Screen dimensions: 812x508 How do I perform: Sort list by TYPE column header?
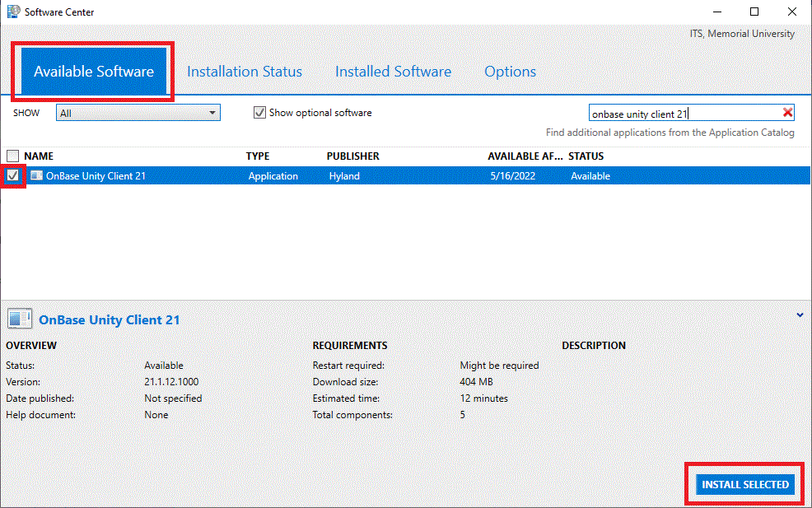tap(258, 156)
